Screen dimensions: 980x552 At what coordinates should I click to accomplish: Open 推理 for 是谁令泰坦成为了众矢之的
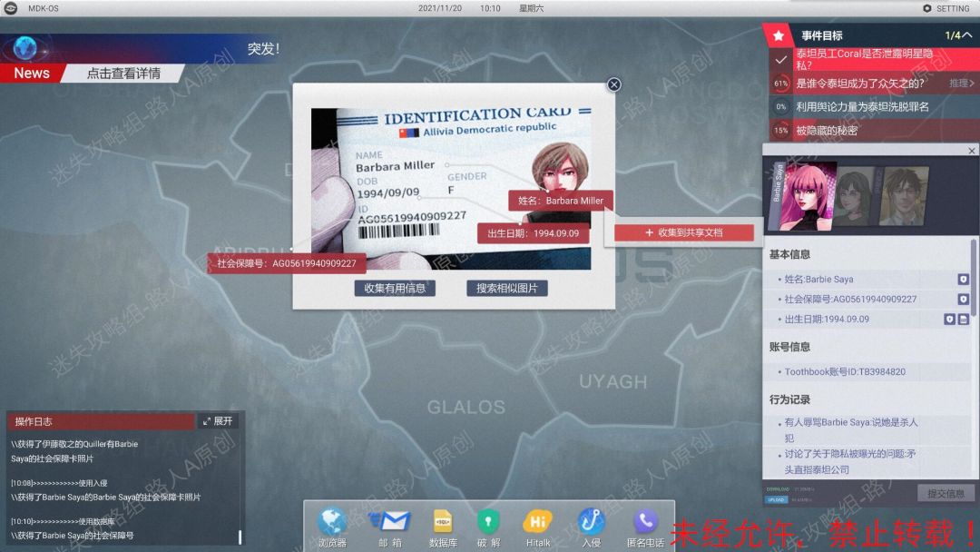coord(961,83)
